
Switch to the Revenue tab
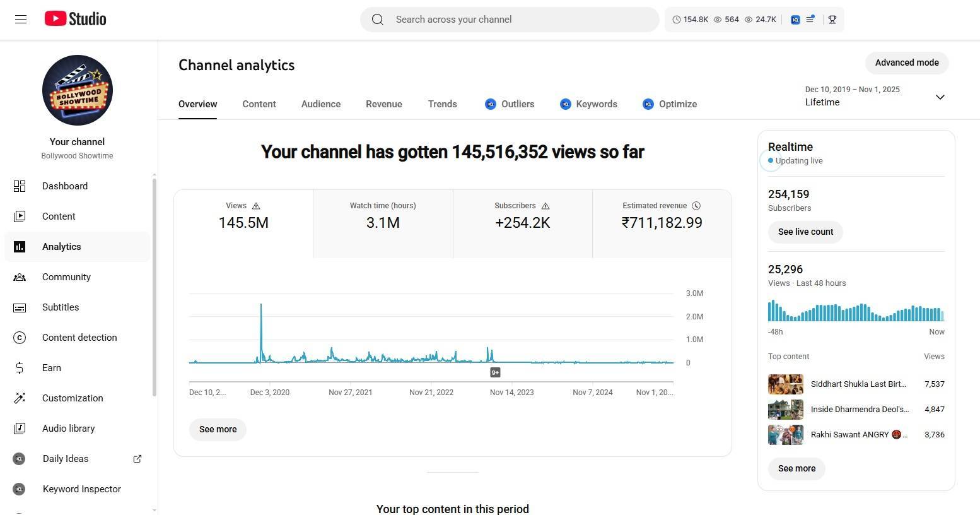coord(383,104)
